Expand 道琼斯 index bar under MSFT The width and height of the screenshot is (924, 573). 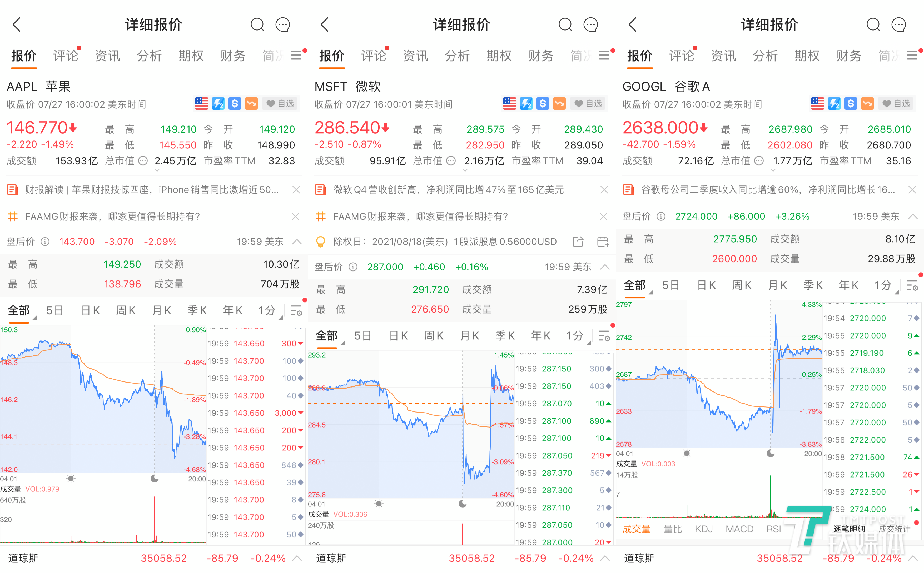tap(605, 558)
